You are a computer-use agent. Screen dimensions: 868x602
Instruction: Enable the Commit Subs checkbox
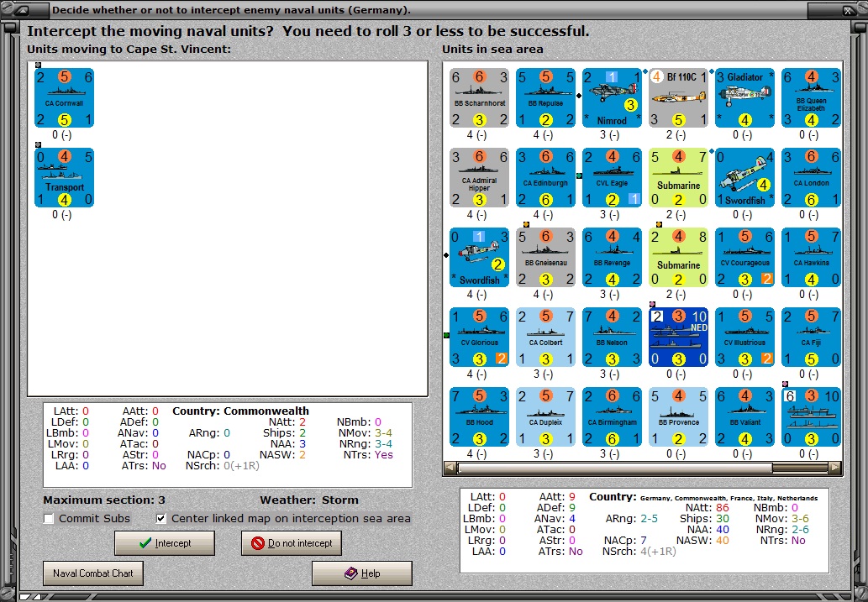(x=49, y=518)
